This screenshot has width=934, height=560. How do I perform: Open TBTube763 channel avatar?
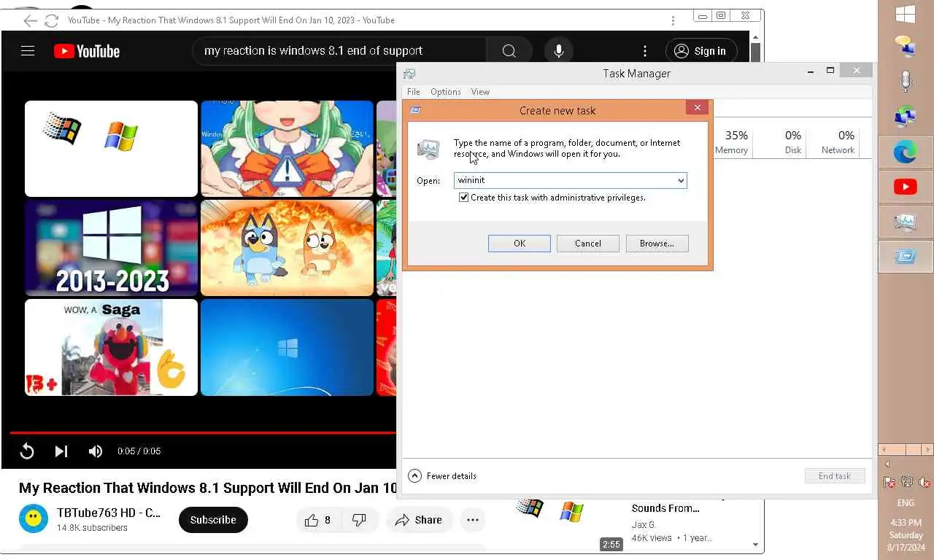point(32,518)
